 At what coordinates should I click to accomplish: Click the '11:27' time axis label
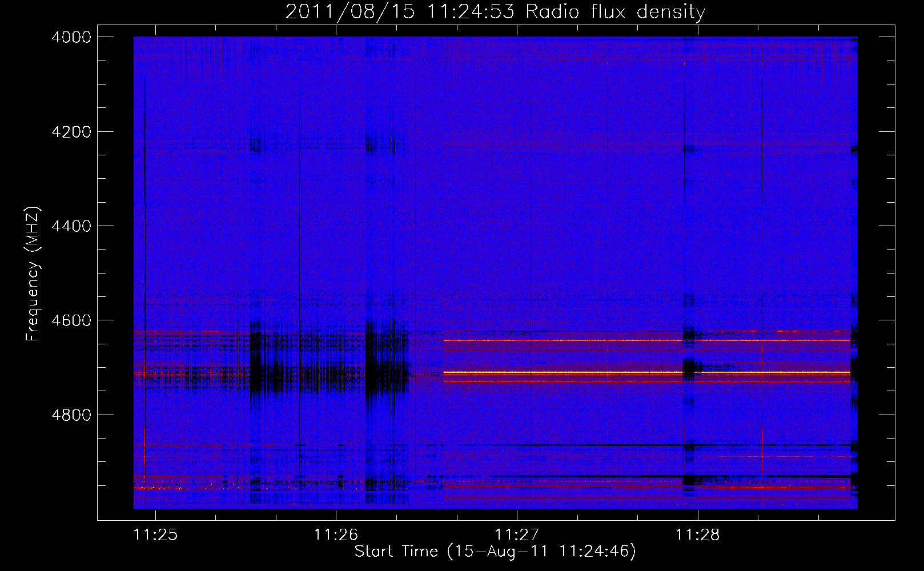click(x=517, y=534)
